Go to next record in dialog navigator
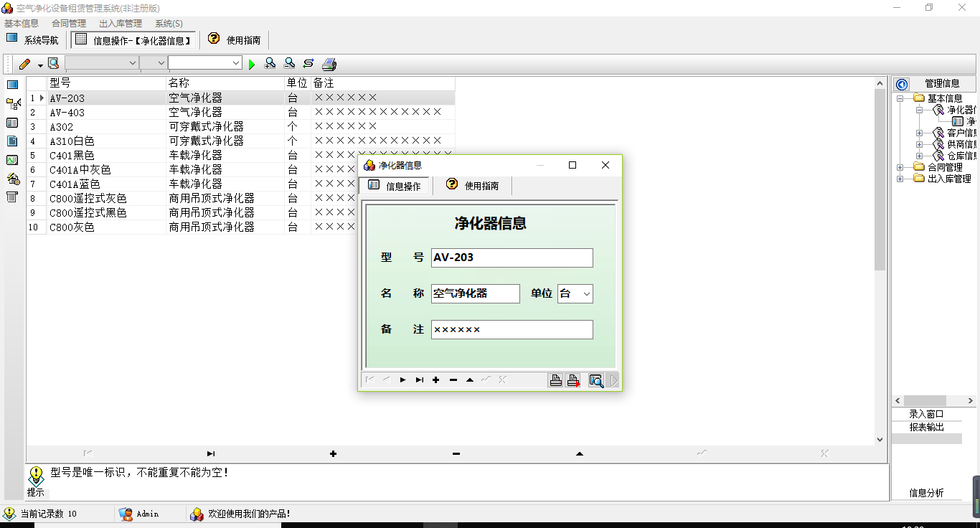The width and height of the screenshot is (980, 528). [x=403, y=380]
